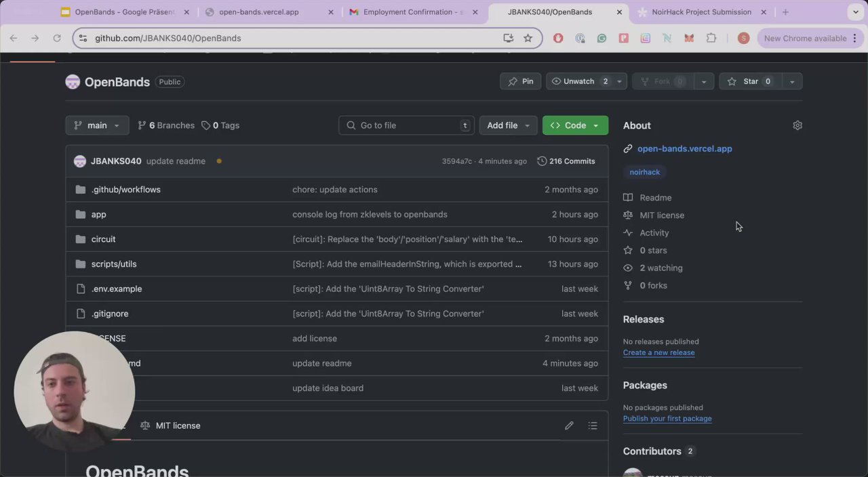Open repository settings gear in About
The width and height of the screenshot is (868, 477).
tap(797, 125)
